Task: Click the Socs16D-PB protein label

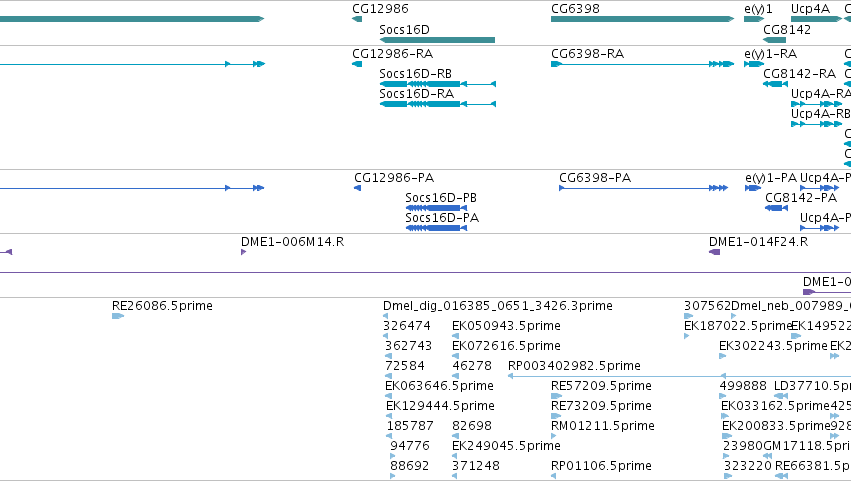Action: click(x=441, y=198)
